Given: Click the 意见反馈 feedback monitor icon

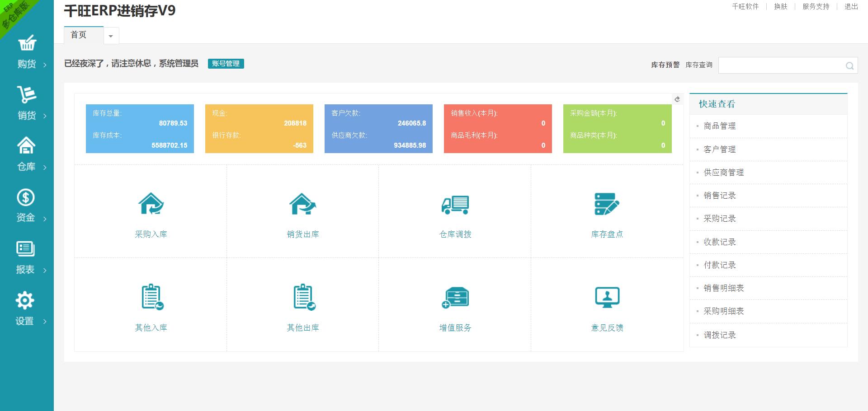Looking at the screenshot, I should pyautogui.click(x=607, y=297).
